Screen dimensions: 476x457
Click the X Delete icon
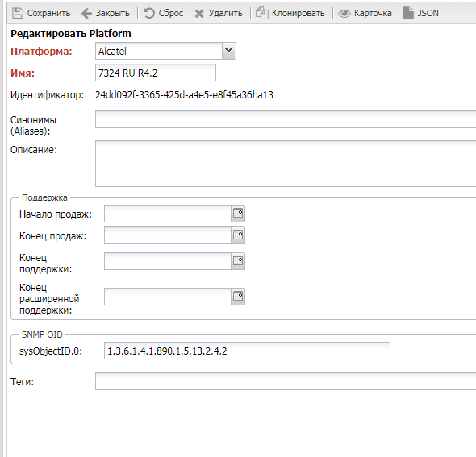point(199,14)
